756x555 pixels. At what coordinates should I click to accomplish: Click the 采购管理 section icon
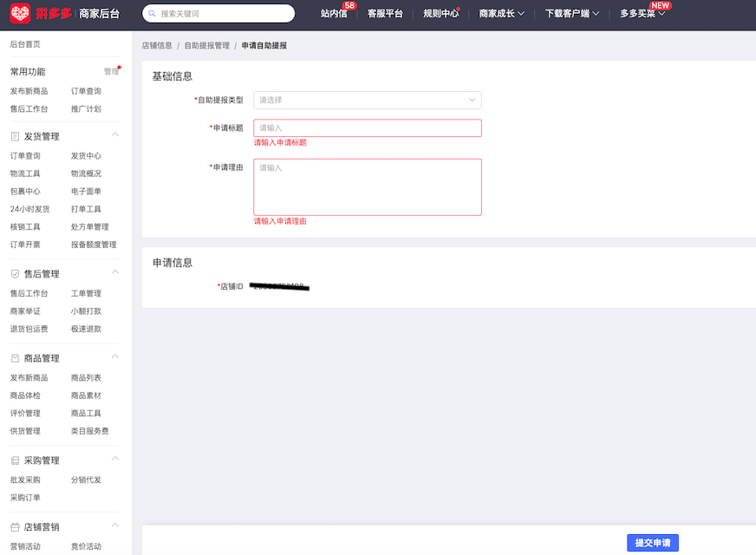tap(15, 460)
